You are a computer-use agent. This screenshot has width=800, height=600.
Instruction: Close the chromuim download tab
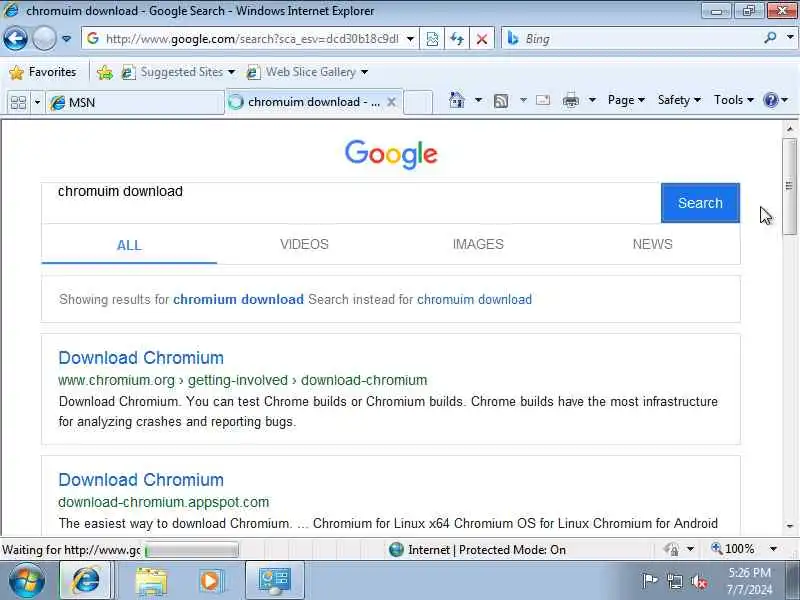tap(391, 102)
